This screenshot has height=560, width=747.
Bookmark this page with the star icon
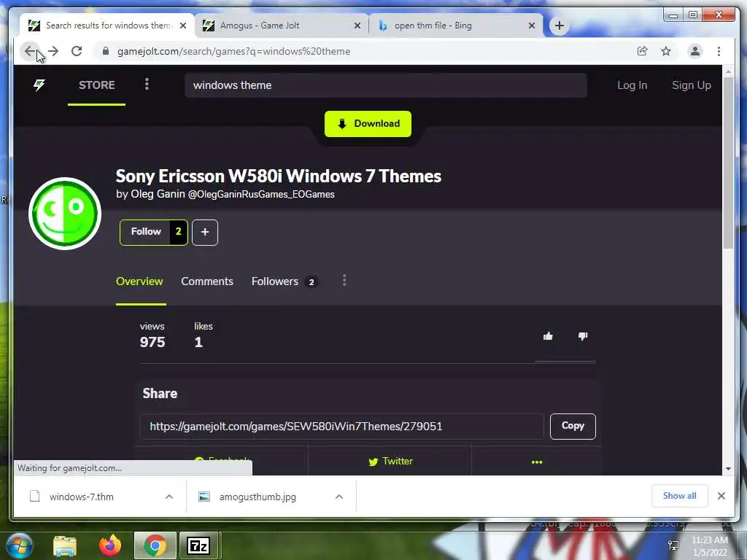click(665, 51)
